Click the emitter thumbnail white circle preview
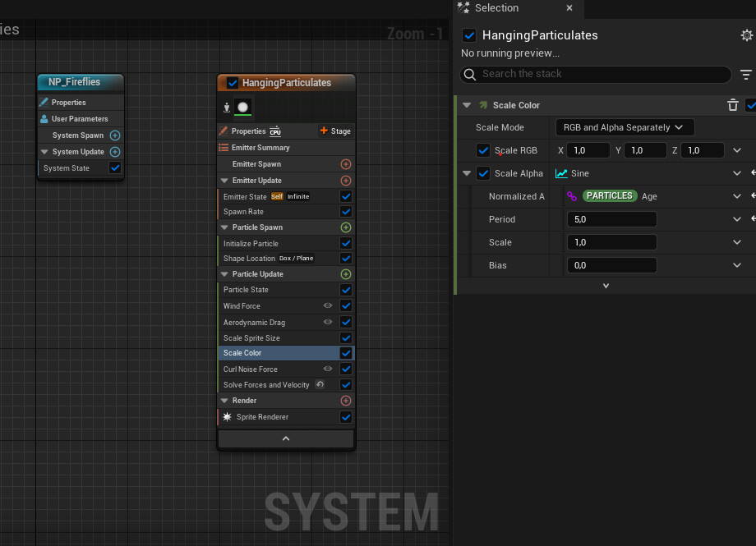The image size is (756, 546). [242, 107]
